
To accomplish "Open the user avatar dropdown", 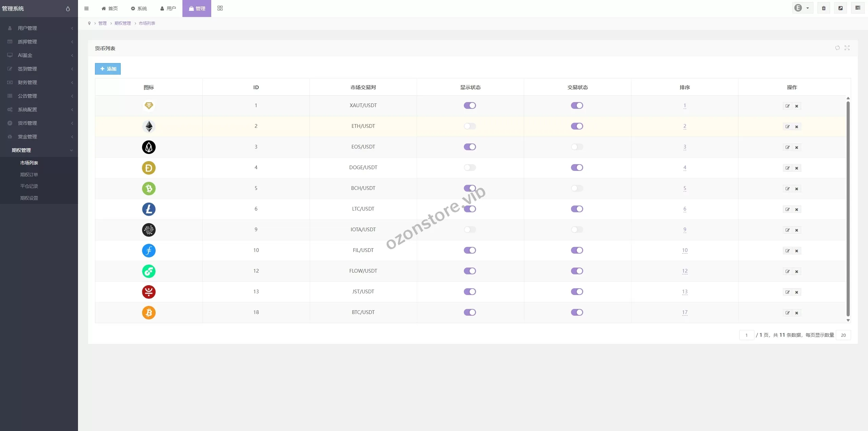I will click(802, 8).
